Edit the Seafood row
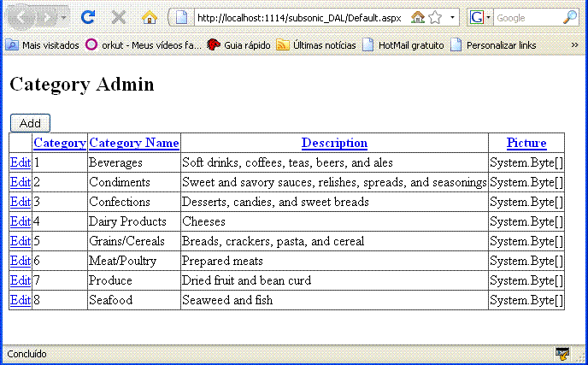Image resolution: width=588 pixels, height=365 pixels. click(x=21, y=300)
